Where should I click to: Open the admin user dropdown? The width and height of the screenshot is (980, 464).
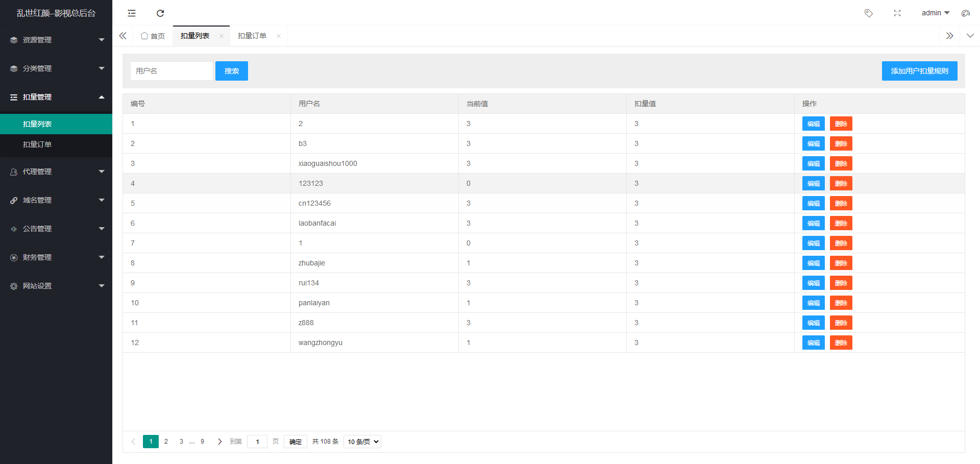coord(935,13)
